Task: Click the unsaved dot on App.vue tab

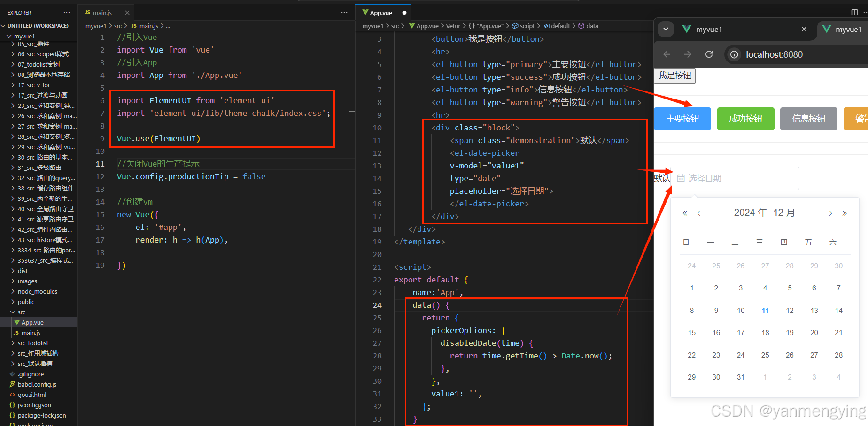Action: [x=404, y=13]
